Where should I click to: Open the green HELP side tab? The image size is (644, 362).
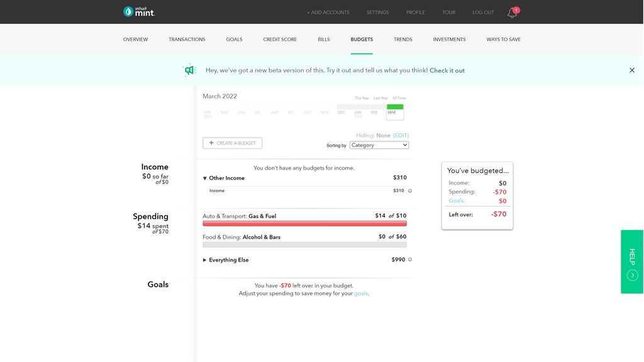[x=631, y=261]
